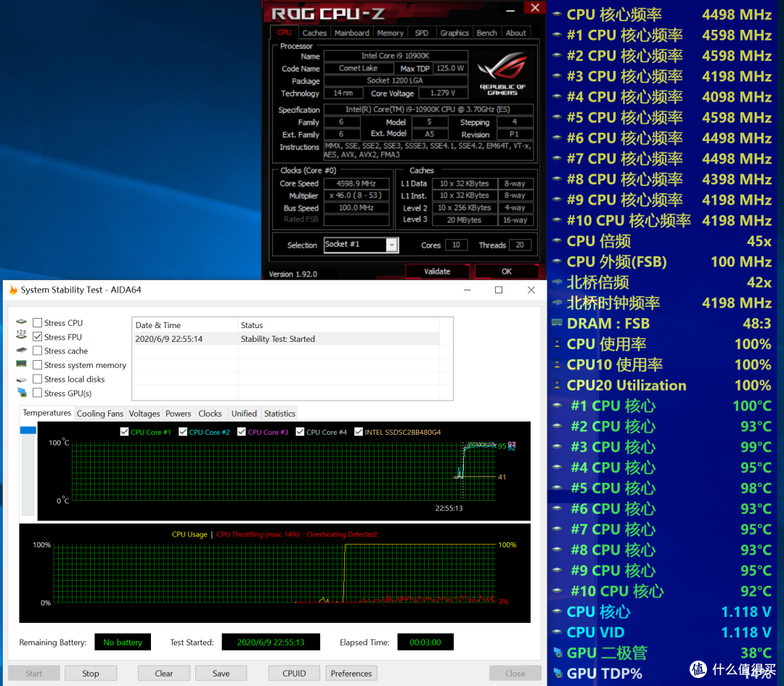Click icon beside GPU TDP% row
The image size is (784, 686).
(558, 673)
